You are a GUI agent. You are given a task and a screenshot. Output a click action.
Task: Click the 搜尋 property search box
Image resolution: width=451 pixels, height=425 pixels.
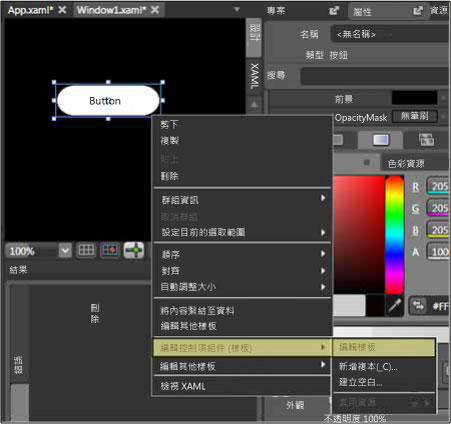375,76
